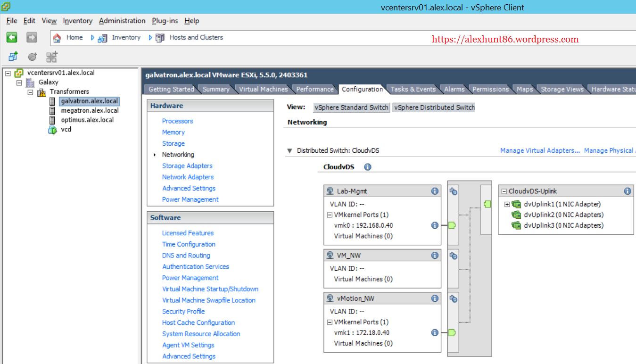The height and width of the screenshot is (364, 636).
Task: Switch view to vSphere Distributed Switch
Action: tap(434, 108)
